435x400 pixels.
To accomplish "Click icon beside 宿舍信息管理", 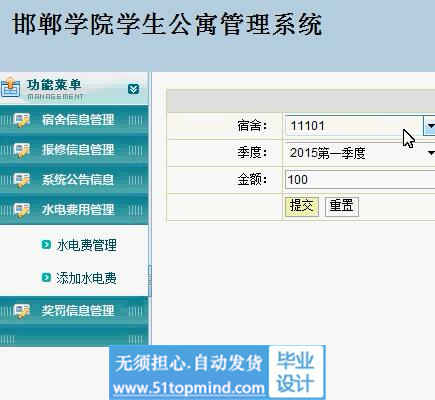I will [x=21, y=120].
